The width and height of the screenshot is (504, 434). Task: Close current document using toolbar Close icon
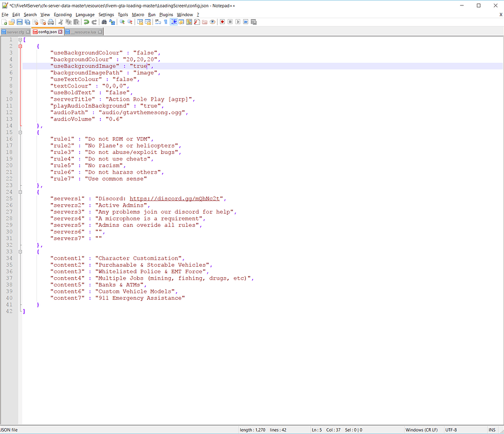[35, 22]
